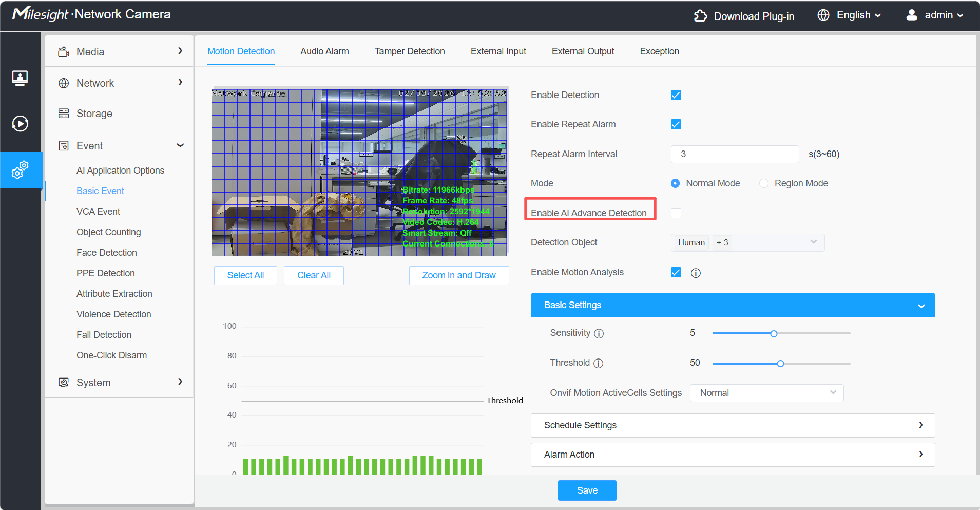The width and height of the screenshot is (980, 510).
Task: Click the Sensitivity info icon
Action: (x=599, y=334)
